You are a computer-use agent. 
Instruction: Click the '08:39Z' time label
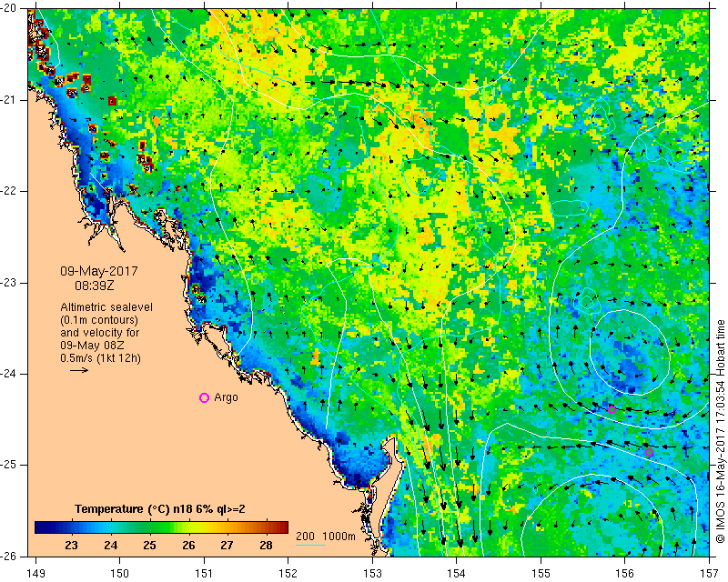(x=95, y=286)
